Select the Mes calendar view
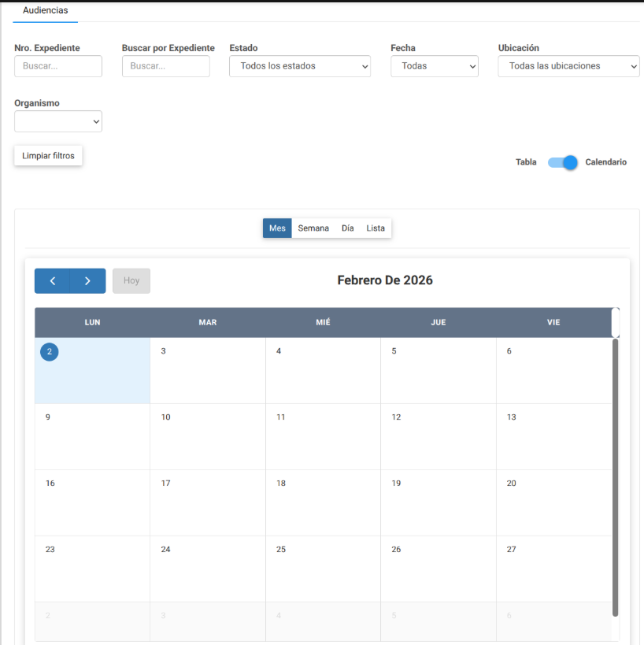This screenshot has height=645, width=644. click(277, 228)
